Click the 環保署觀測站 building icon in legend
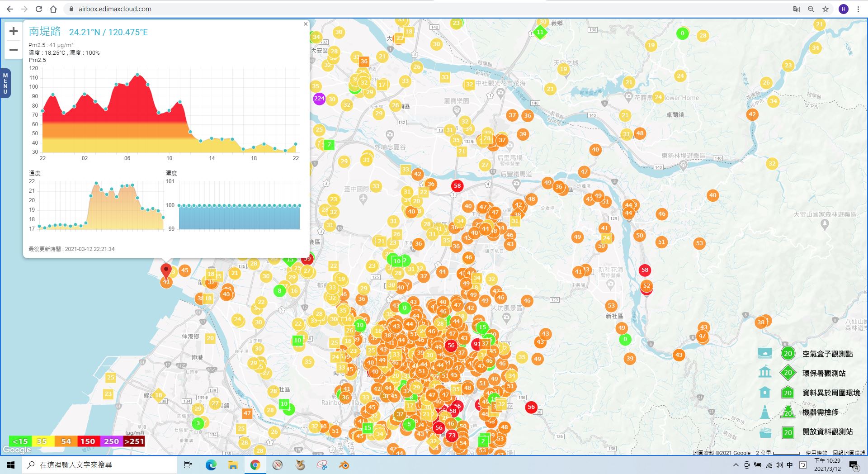The height and width of the screenshot is (474, 868). [765, 373]
